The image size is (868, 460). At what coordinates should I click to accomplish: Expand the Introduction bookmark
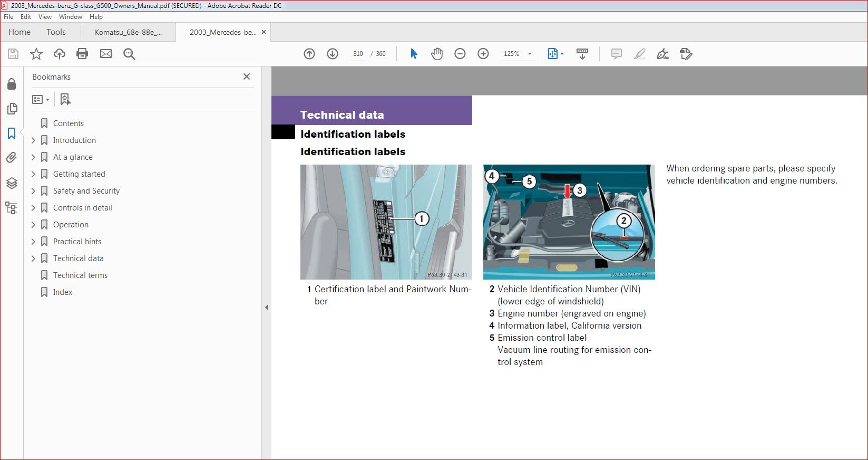(x=33, y=140)
